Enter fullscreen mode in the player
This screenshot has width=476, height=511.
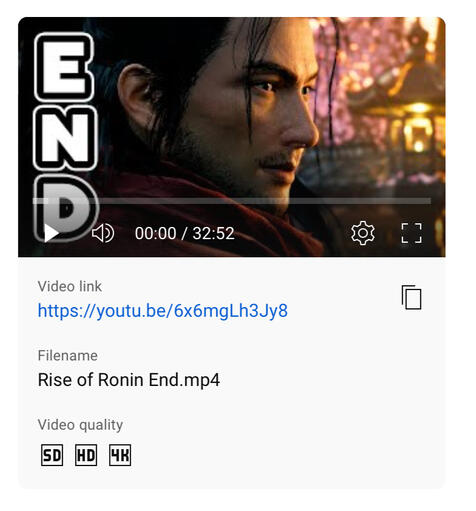(x=412, y=233)
